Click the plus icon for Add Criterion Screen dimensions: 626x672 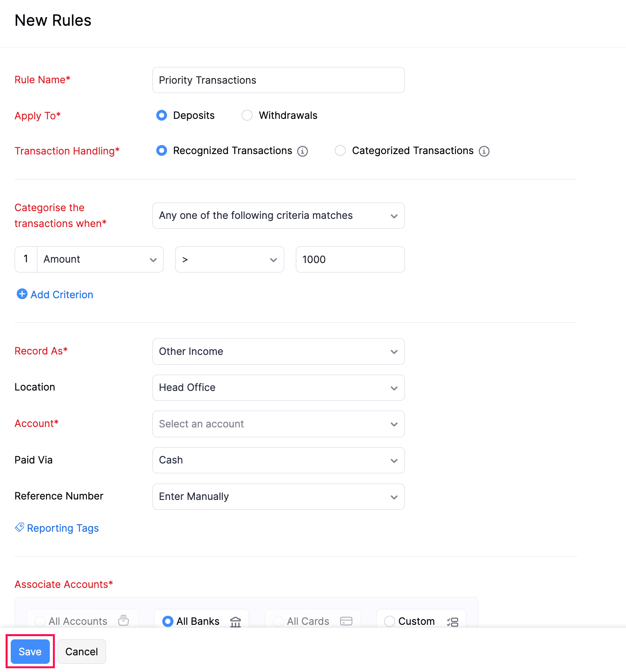pyautogui.click(x=22, y=294)
